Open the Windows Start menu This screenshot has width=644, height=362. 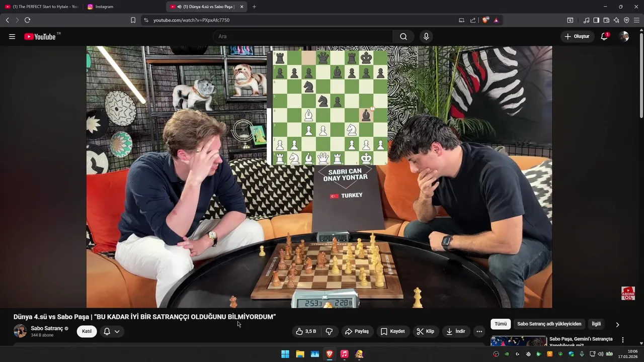[x=285, y=354]
